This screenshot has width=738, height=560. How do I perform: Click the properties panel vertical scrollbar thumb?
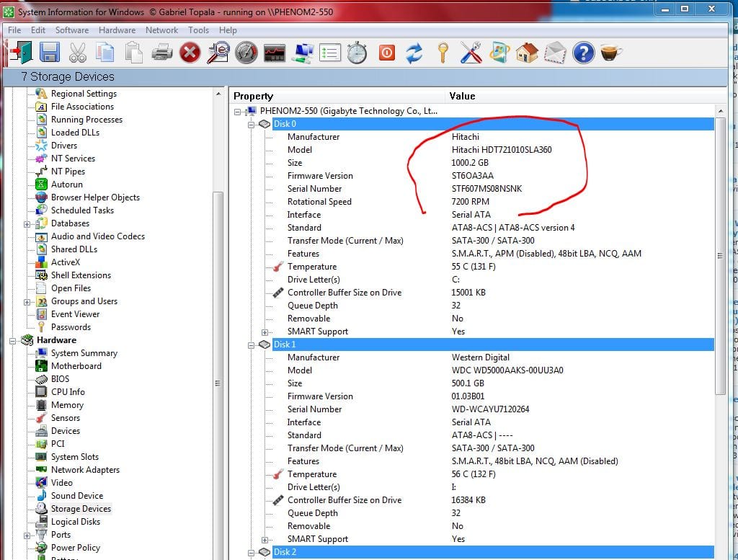click(720, 256)
